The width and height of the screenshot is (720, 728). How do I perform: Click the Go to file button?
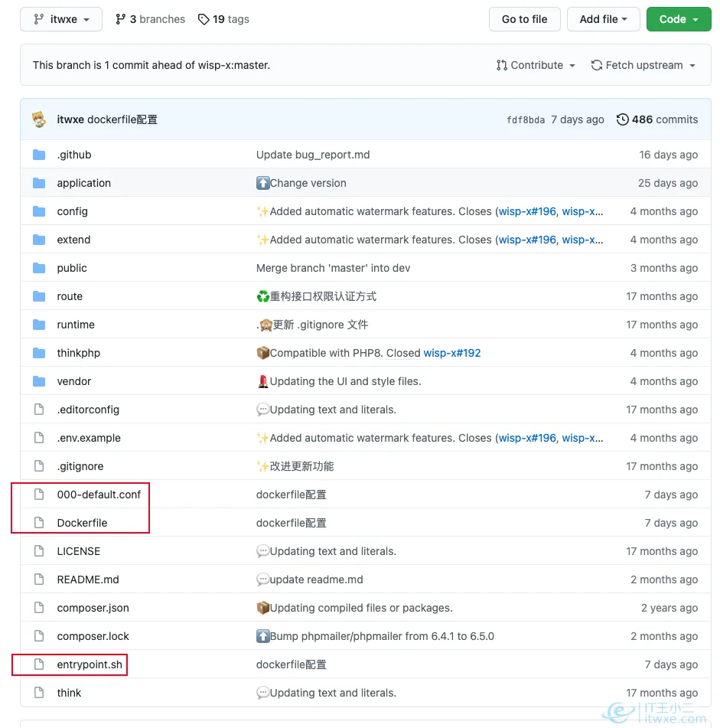tap(524, 19)
